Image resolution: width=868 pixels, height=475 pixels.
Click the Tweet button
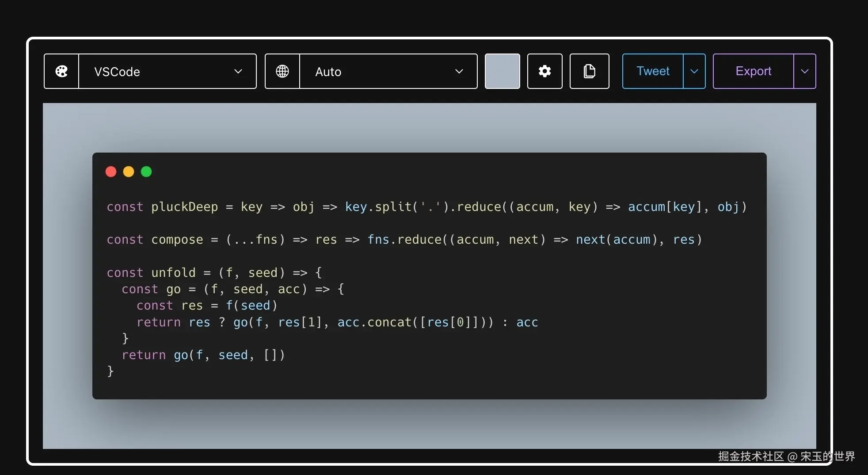(653, 71)
